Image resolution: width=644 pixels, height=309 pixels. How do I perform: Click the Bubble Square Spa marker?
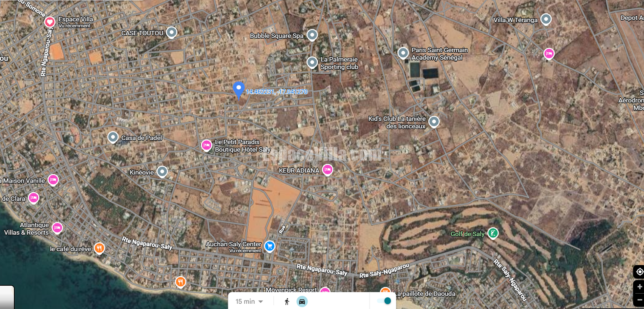point(312,35)
